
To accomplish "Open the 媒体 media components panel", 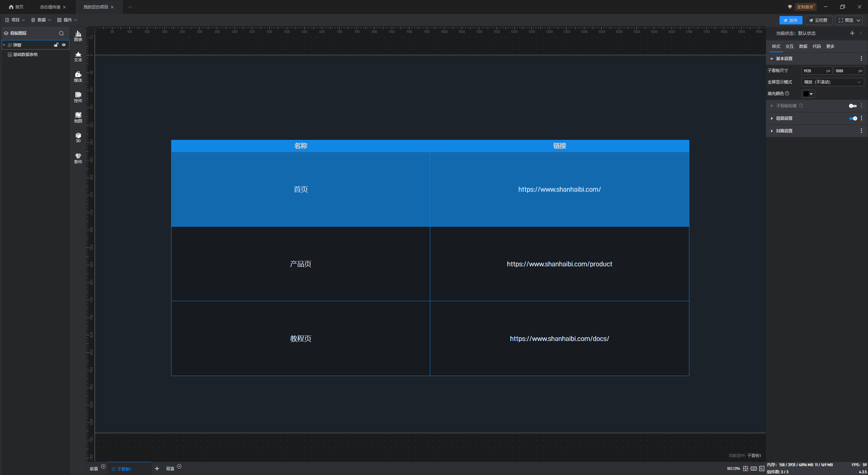I will (78, 77).
